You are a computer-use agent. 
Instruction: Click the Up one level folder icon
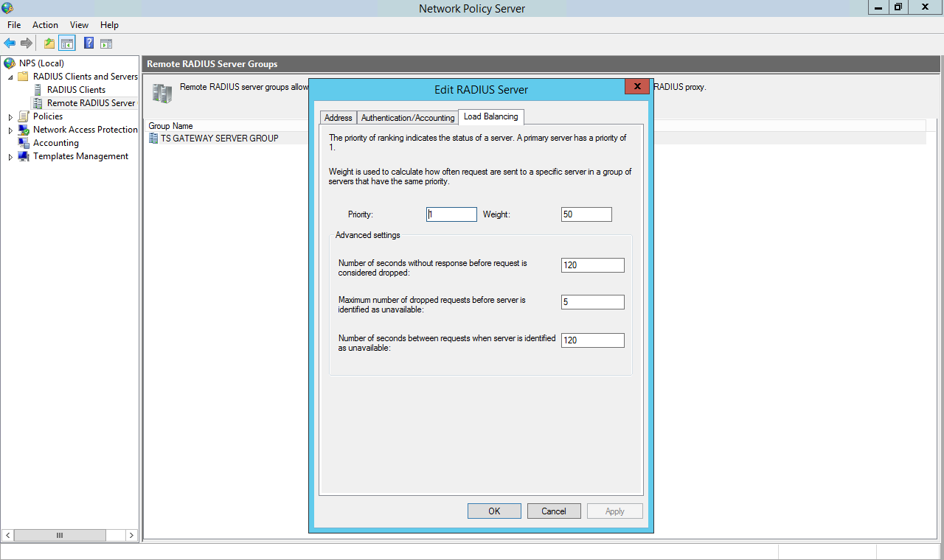[x=49, y=43]
